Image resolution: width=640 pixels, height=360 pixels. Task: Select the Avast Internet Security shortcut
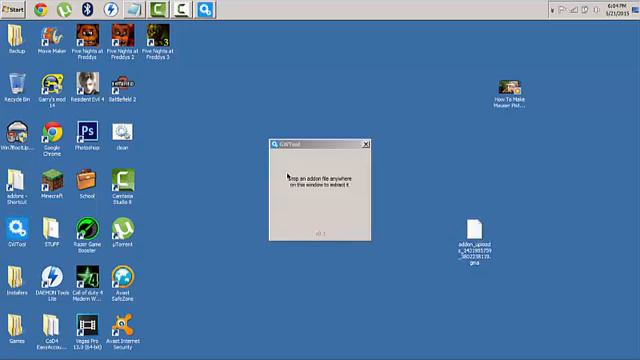122,331
